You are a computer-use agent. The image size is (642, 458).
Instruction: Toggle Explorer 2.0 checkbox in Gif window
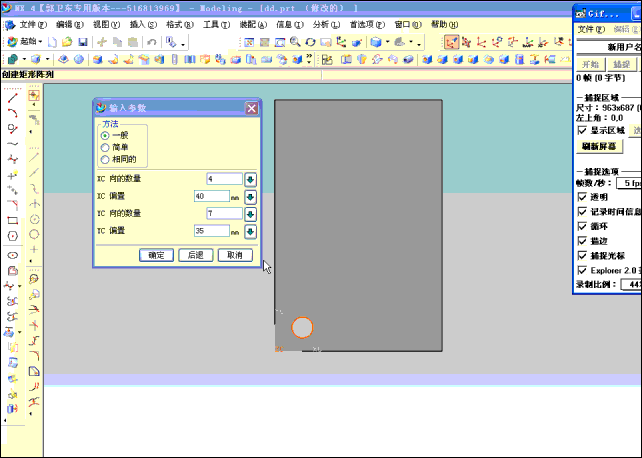582,270
